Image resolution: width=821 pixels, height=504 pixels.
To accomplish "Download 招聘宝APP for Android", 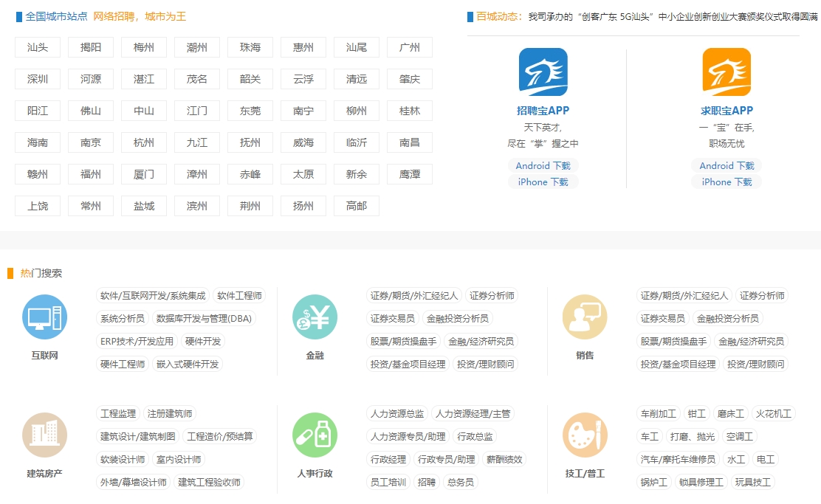I will 543,166.
